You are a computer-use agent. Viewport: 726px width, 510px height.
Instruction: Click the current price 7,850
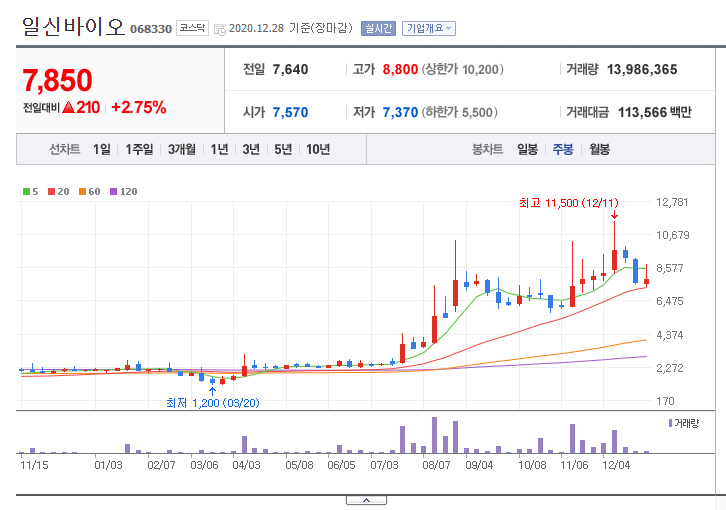(57, 80)
